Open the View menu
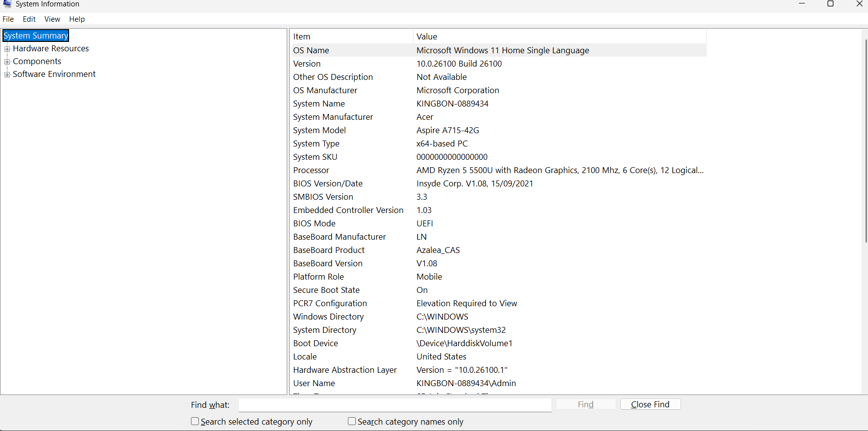868x431 pixels. click(52, 19)
